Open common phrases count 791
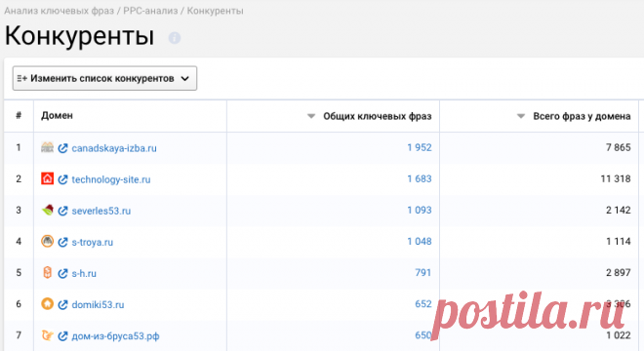 (423, 273)
